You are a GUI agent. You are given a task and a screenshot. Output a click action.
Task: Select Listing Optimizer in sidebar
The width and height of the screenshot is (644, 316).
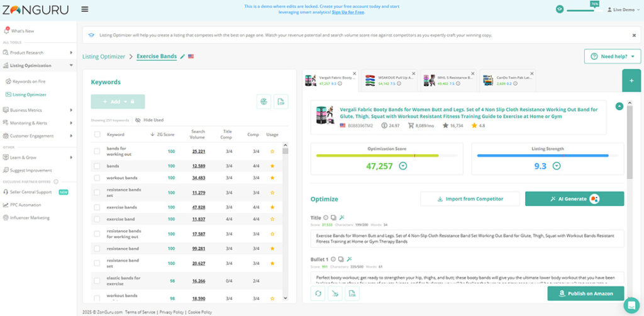pyautogui.click(x=29, y=94)
